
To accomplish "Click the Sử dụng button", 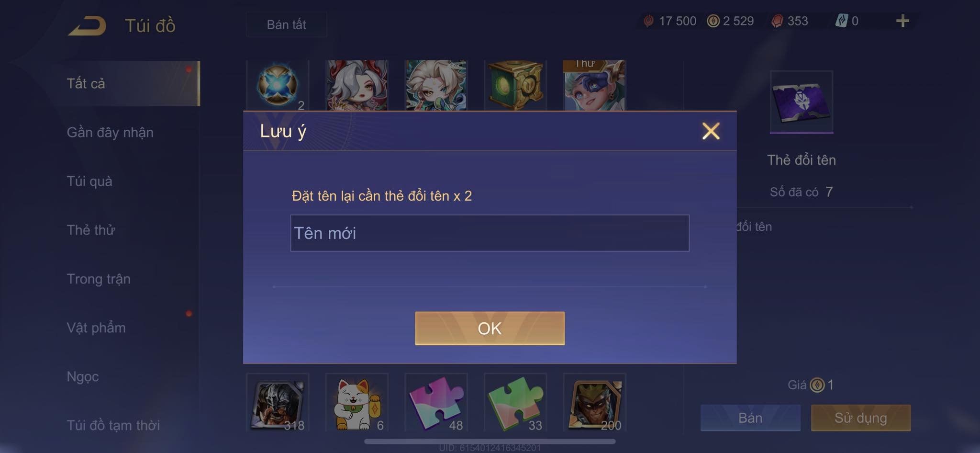I will [x=860, y=418].
